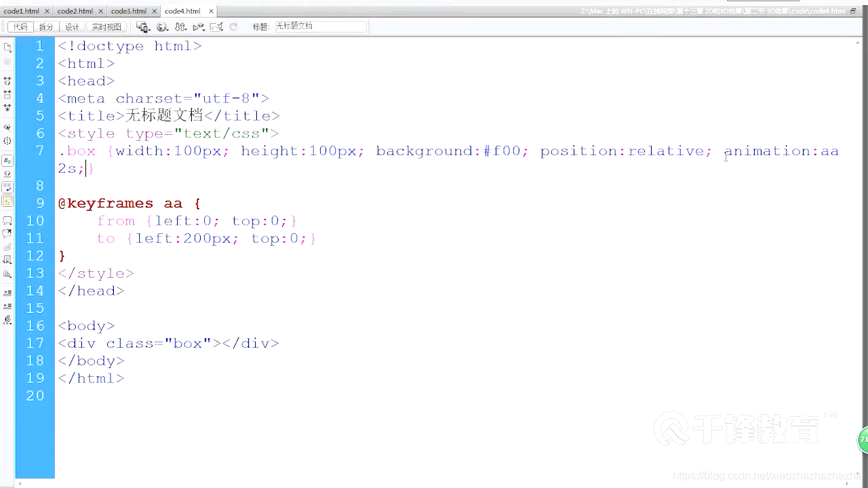This screenshot has width=868, height=488.
Task: Open file management menu
Action: click(180, 26)
